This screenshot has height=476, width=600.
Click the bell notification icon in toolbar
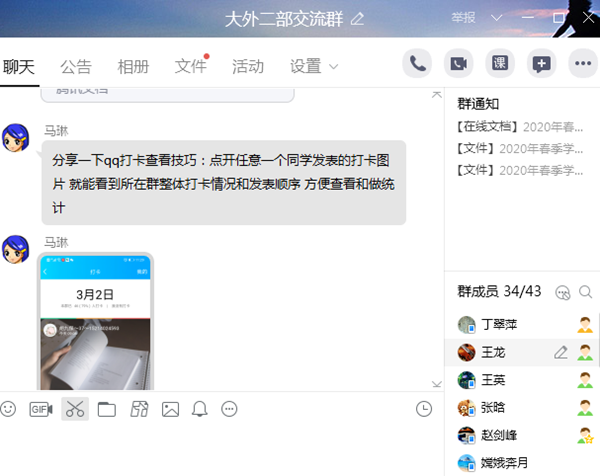click(200, 409)
